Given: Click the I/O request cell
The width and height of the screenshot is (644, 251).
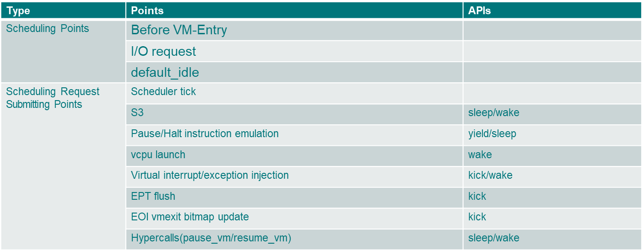Looking at the screenshot, I should pyautogui.click(x=163, y=51).
